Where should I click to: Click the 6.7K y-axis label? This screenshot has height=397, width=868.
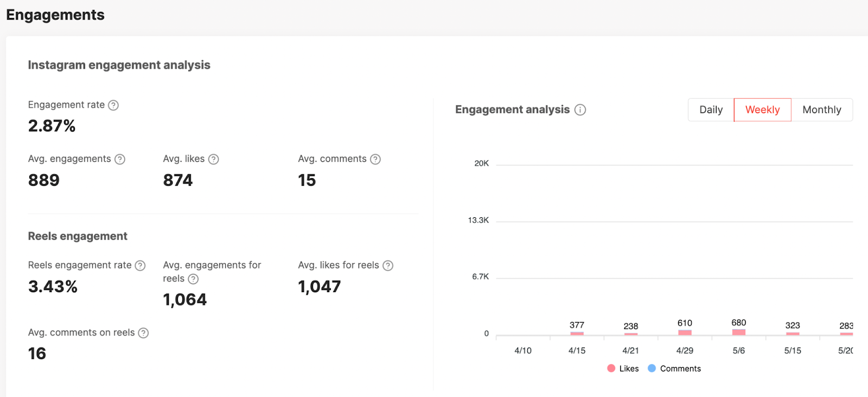[481, 276]
